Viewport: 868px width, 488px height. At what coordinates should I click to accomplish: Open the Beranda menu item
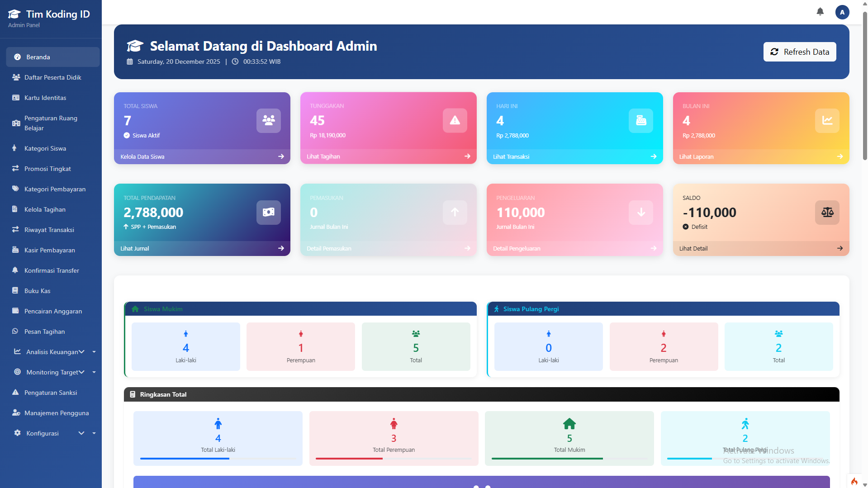coord(38,57)
